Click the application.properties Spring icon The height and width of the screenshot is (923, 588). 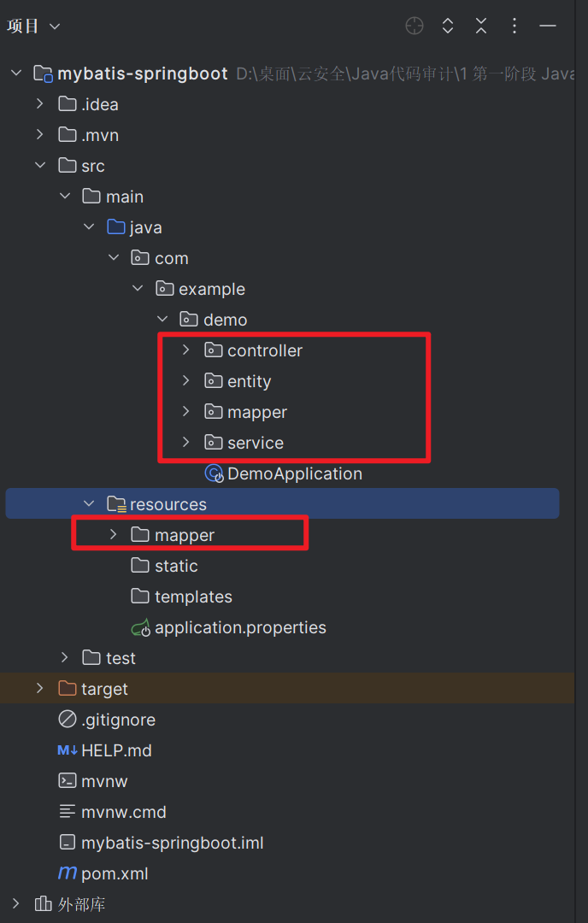point(141,627)
